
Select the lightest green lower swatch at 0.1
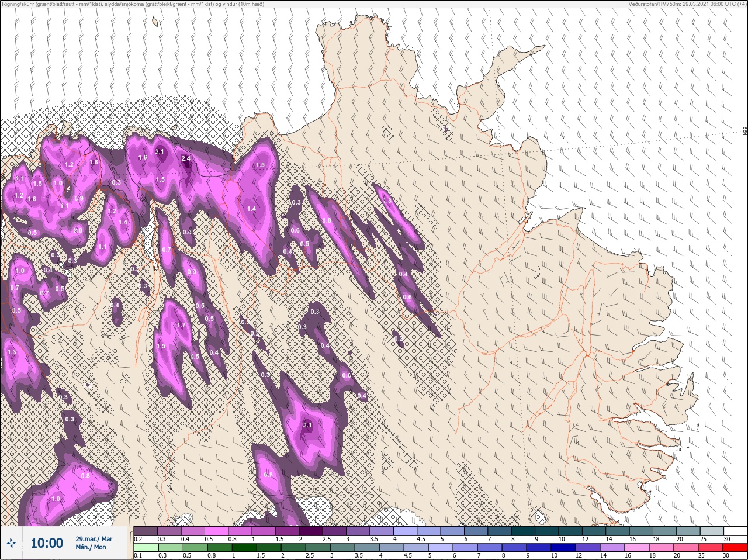146,548
